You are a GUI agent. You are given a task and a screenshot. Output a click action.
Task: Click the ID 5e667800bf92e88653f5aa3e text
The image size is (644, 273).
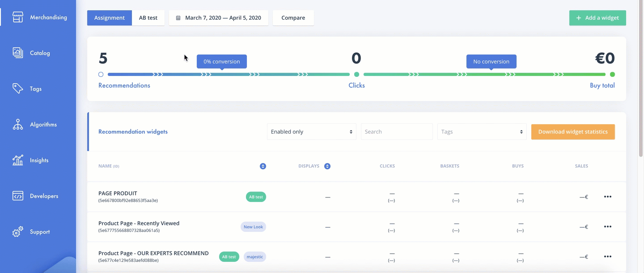(x=128, y=201)
